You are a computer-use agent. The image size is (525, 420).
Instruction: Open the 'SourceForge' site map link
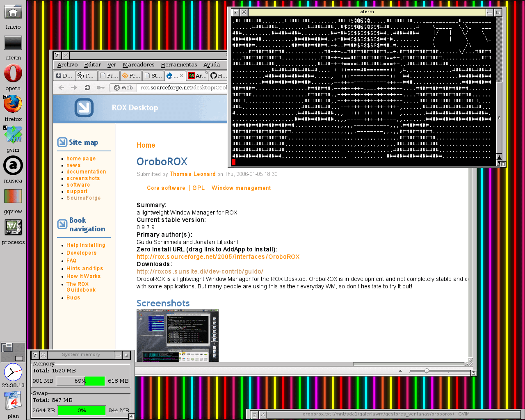pos(84,198)
